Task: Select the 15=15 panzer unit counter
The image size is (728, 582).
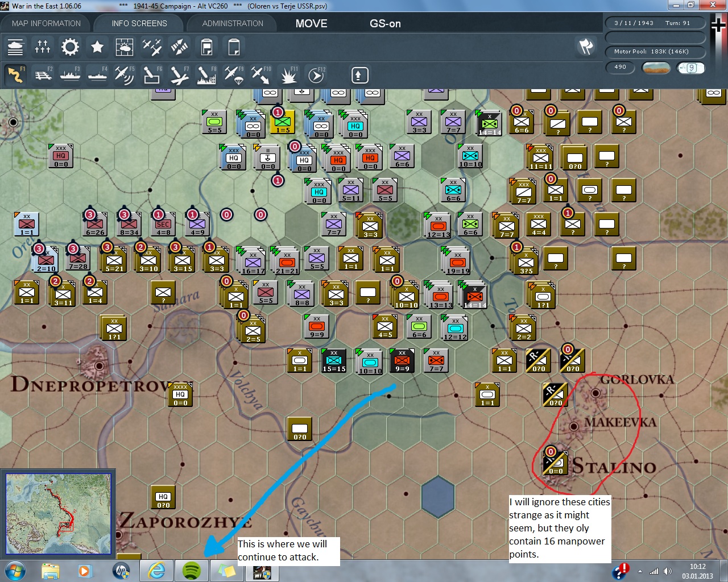Action: tap(334, 360)
